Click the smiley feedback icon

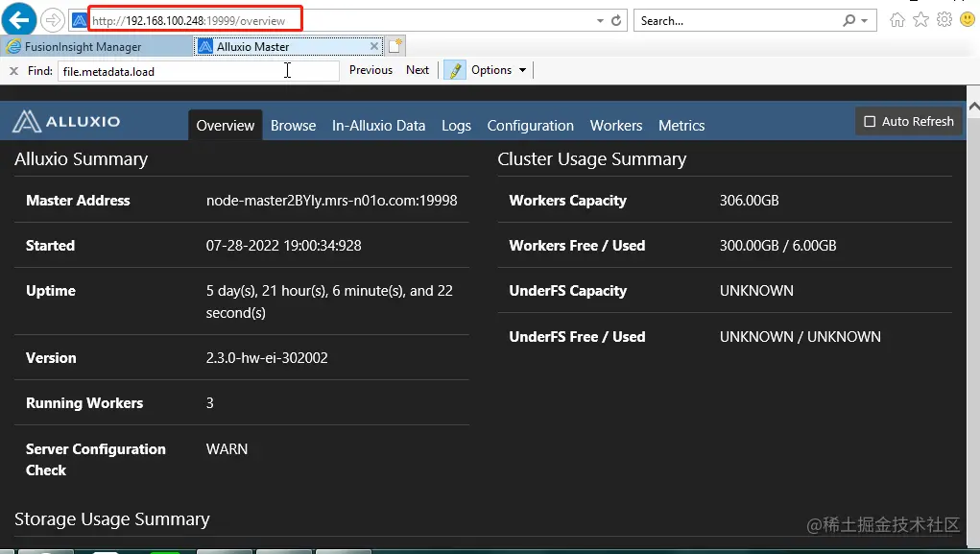pyautogui.click(x=968, y=20)
